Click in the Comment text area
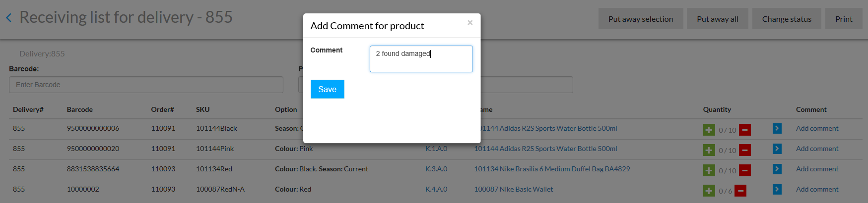Screen dimensions: 868x203 point(421,59)
